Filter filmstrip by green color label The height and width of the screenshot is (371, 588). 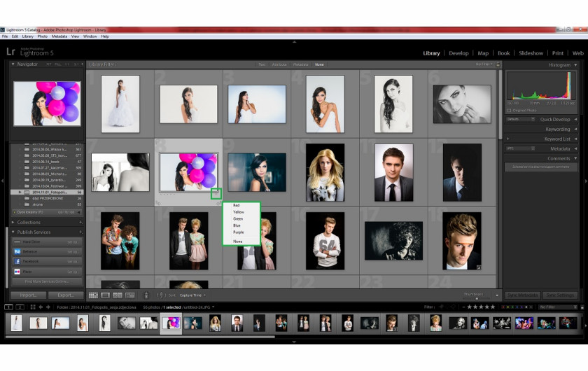click(512, 307)
